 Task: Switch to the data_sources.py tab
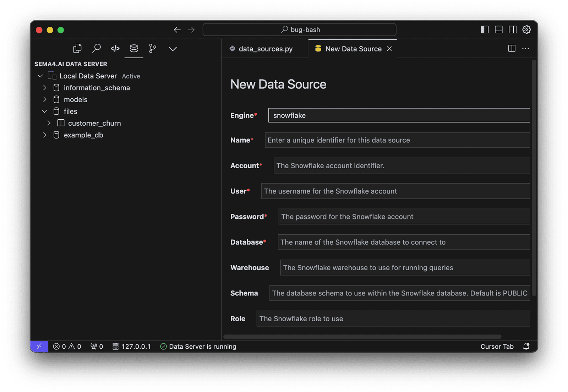pyautogui.click(x=266, y=49)
